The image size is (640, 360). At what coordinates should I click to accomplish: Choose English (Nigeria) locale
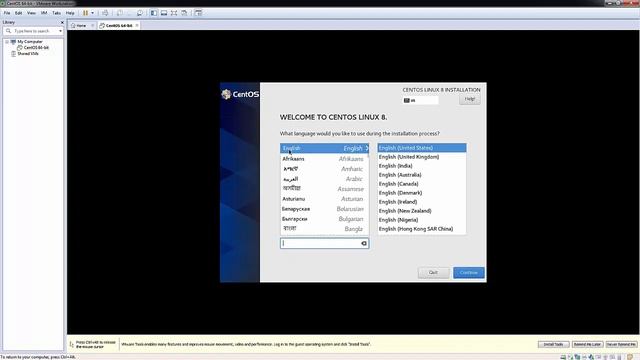pos(422,220)
